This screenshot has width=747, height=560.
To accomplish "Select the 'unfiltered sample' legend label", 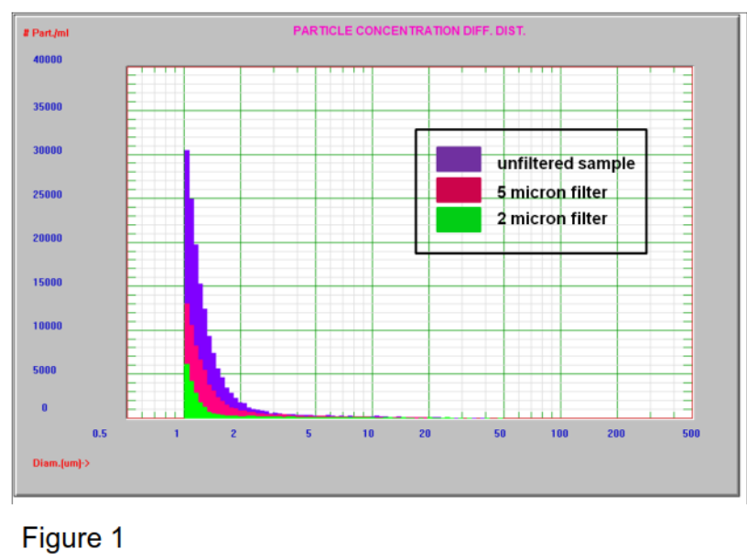I will (566, 163).
